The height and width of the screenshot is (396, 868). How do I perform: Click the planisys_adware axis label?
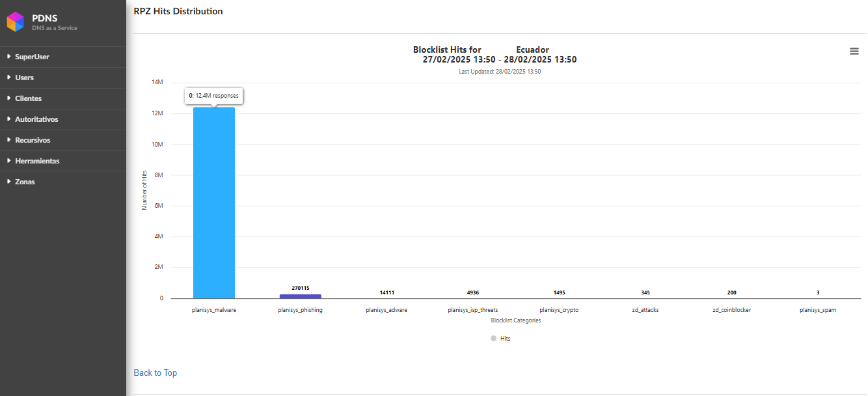387,310
